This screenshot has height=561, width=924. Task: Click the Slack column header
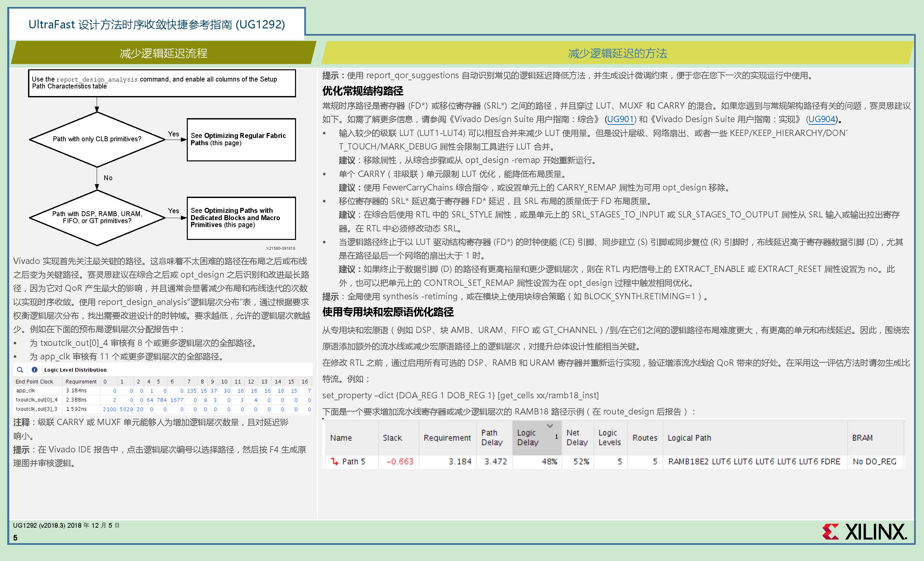pos(392,438)
